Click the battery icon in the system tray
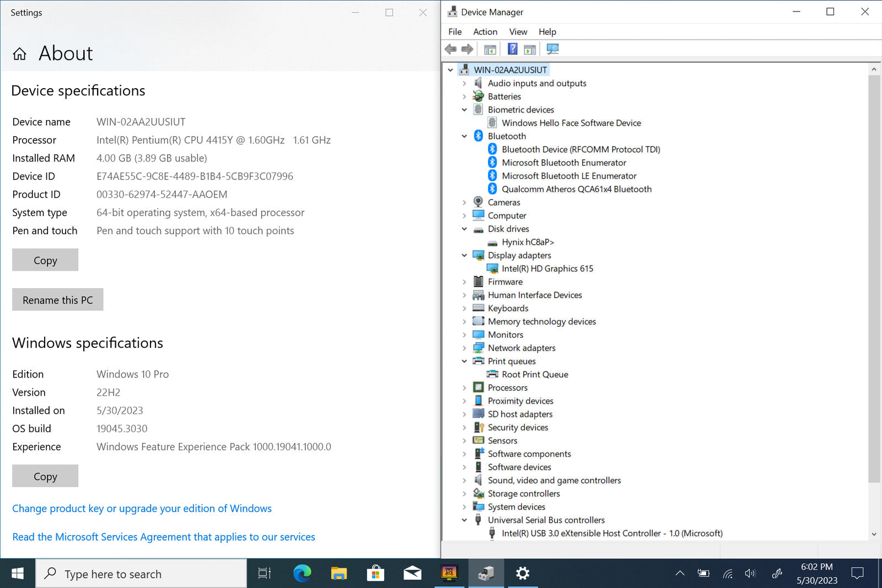The width and height of the screenshot is (882, 588). pyautogui.click(x=703, y=573)
